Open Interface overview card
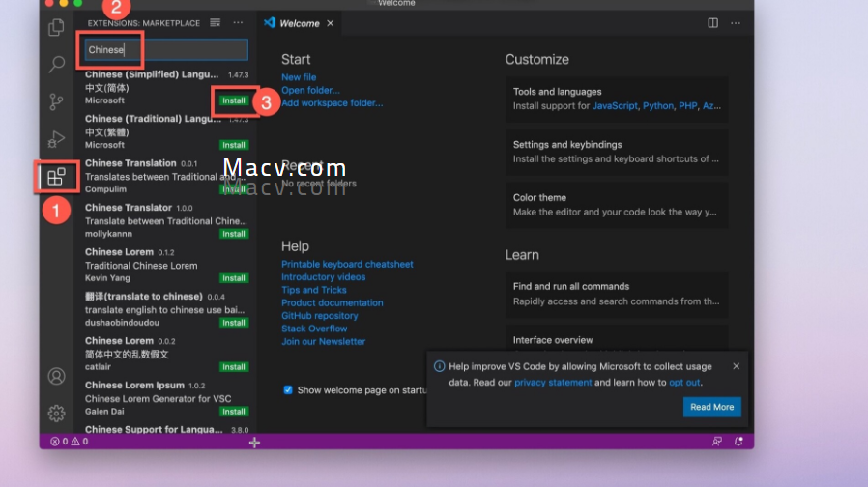This screenshot has height=487, width=868. click(x=617, y=338)
